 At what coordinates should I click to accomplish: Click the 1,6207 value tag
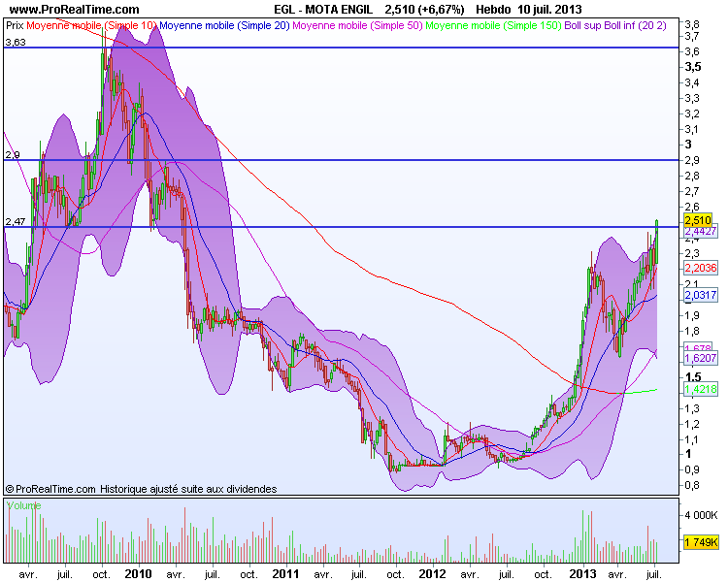click(701, 358)
